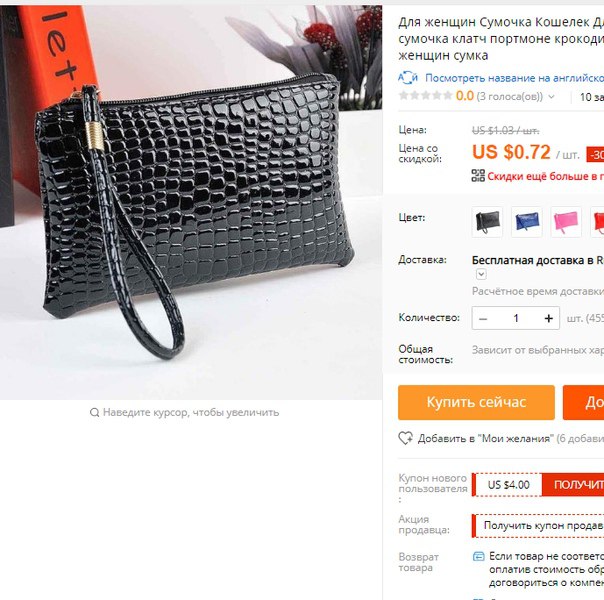Open 'Посмотреть название на английском' link

514,78
